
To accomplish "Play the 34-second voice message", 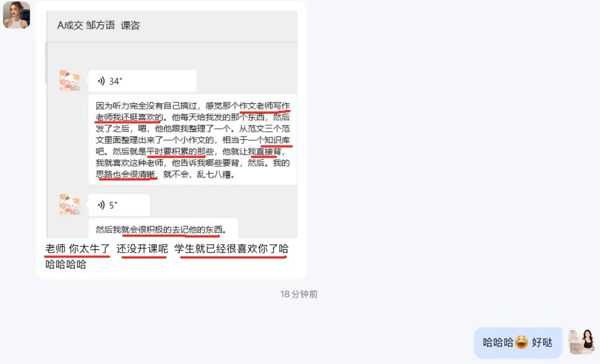I will point(142,81).
